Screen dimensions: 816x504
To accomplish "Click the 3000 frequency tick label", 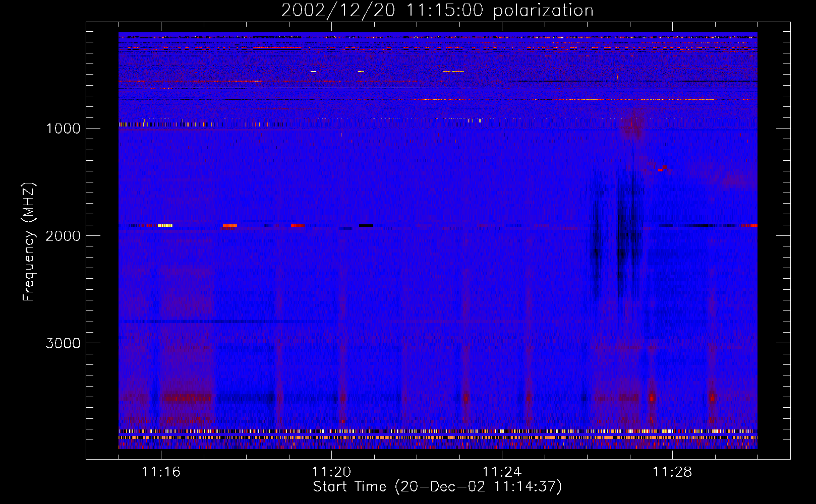I will [64, 343].
